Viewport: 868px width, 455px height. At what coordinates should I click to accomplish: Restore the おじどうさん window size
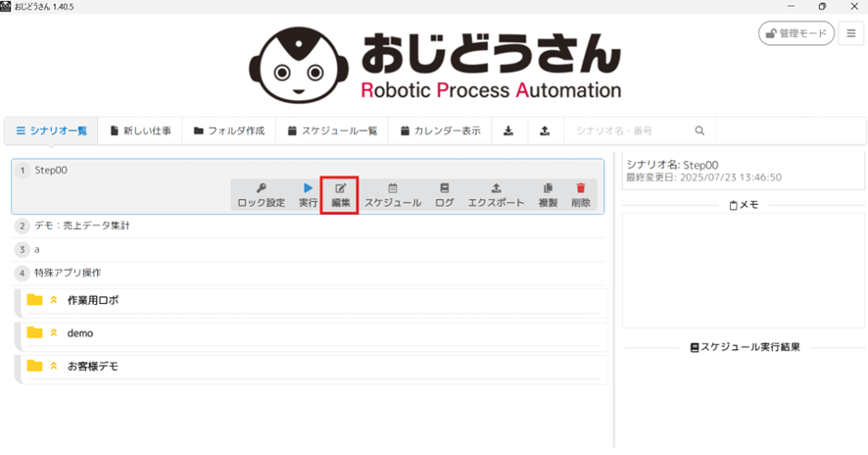point(822,7)
